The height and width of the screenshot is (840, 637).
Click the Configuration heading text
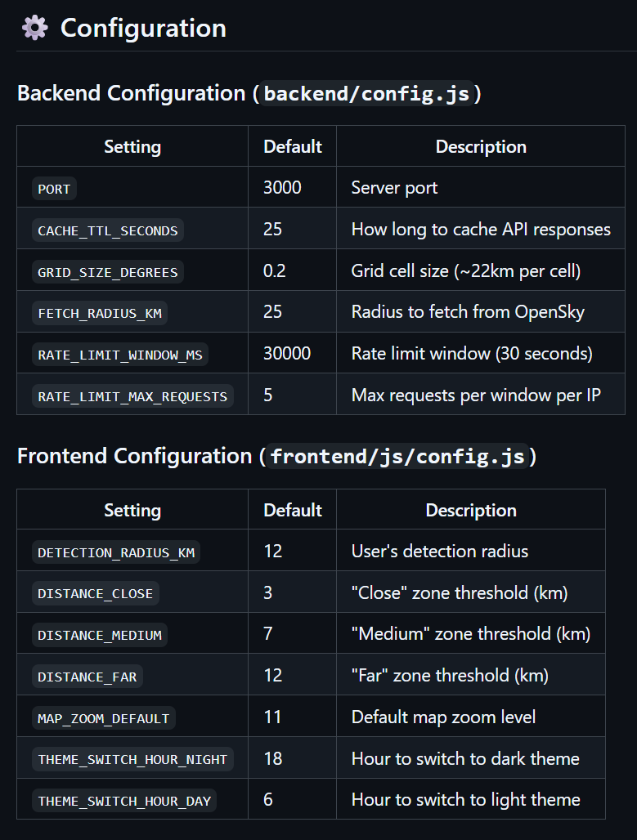click(x=143, y=28)
